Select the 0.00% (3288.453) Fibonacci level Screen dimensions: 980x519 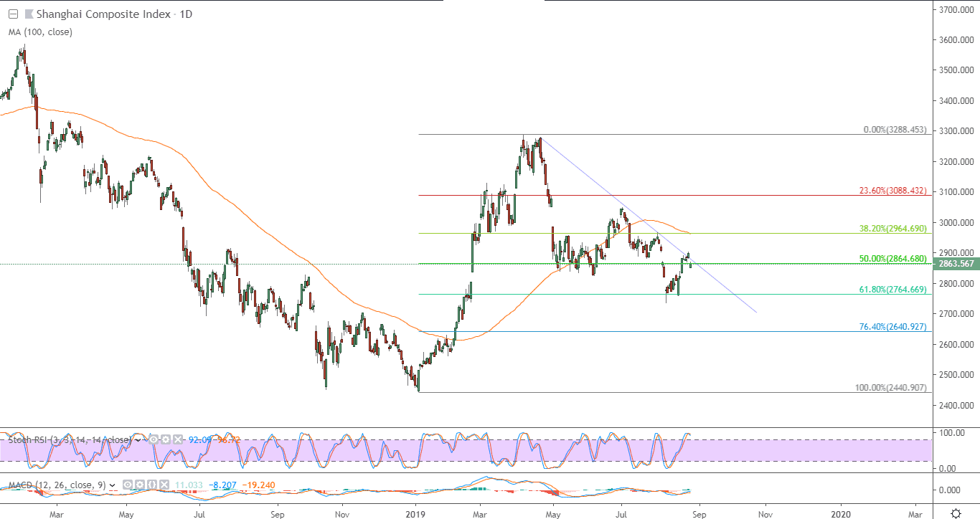[896, 130]
